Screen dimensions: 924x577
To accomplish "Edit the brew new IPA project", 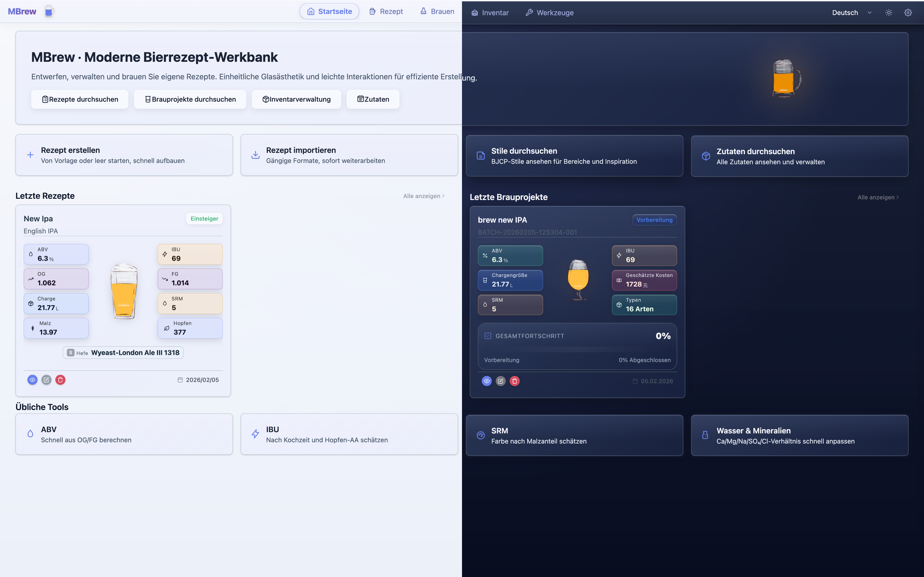I will pos(500,381).
